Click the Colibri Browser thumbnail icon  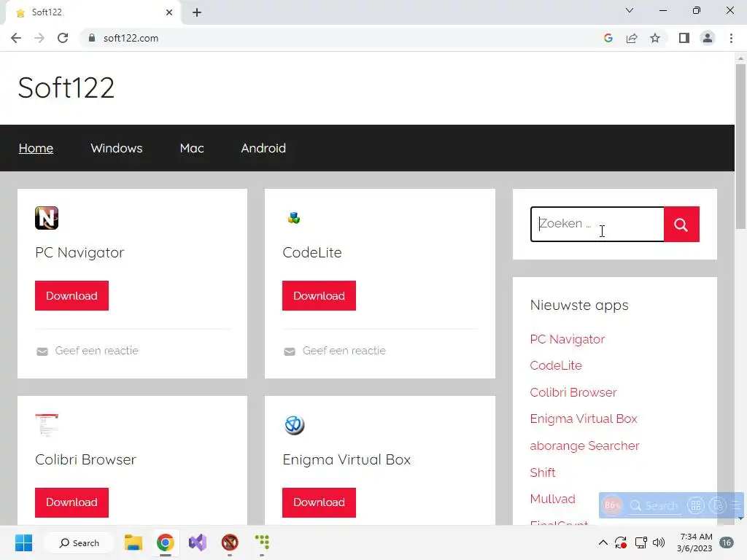point(47,425)
